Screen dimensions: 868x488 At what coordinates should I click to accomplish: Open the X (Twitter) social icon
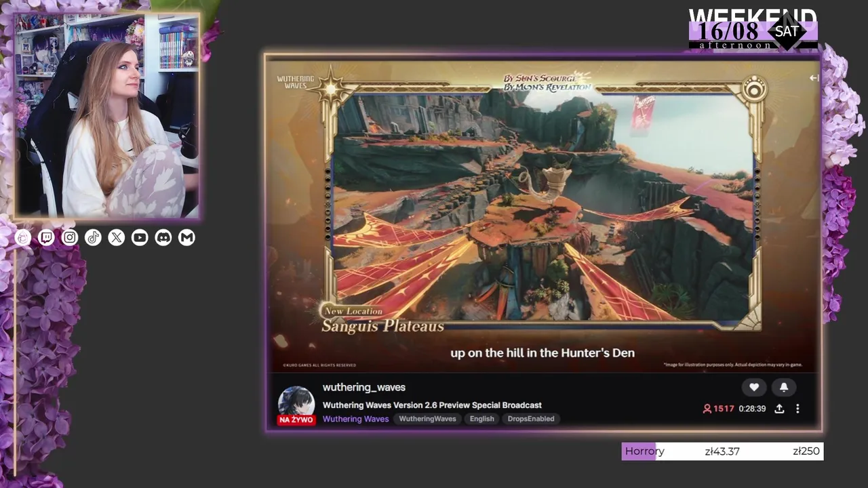117,237
